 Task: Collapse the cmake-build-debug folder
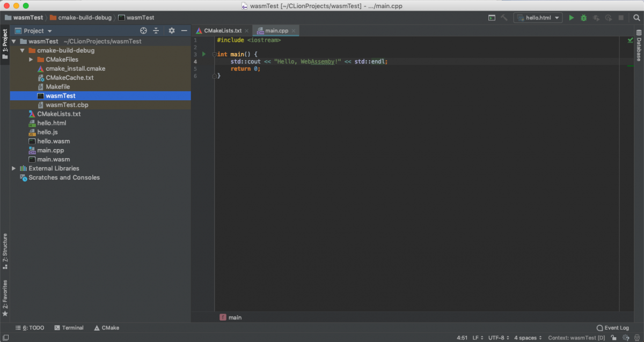23,50
